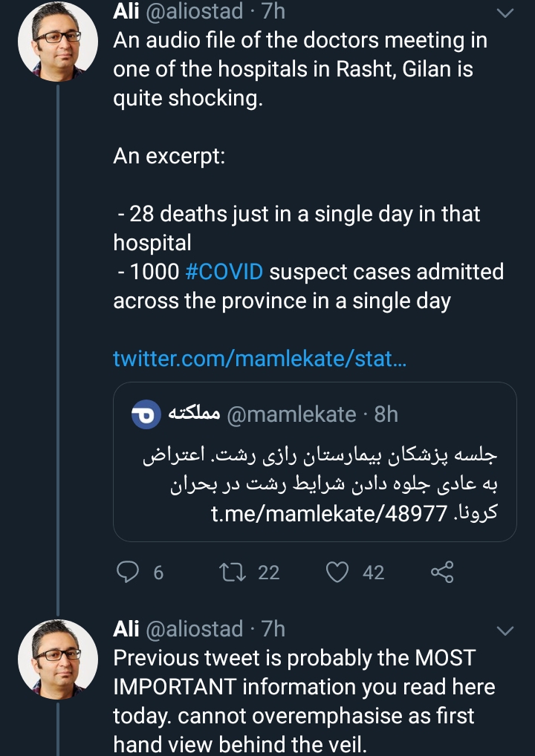Viewport: 535px width, 756px height.
Task: Open @mamlekate handle in quoted tweet
Action: (291, 414)
